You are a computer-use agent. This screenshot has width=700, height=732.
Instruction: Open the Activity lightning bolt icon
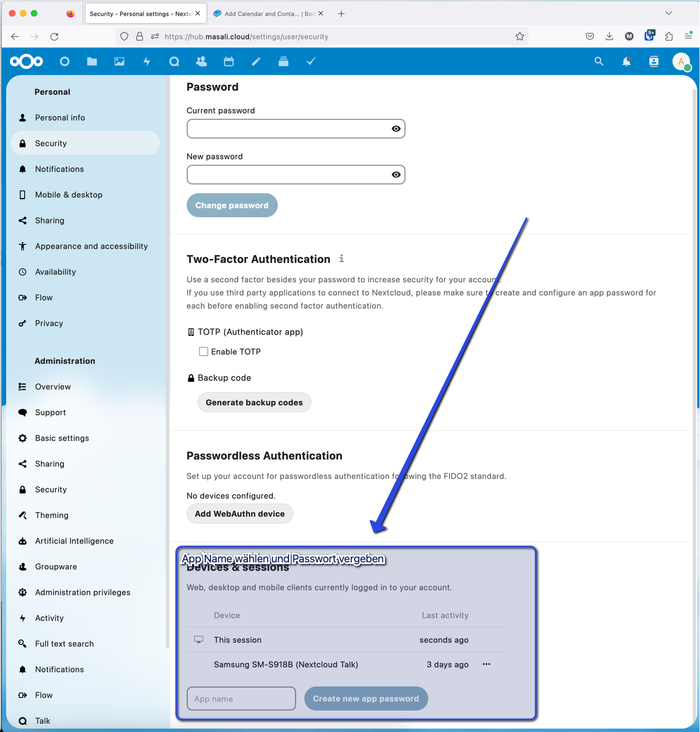pos(147,62)
